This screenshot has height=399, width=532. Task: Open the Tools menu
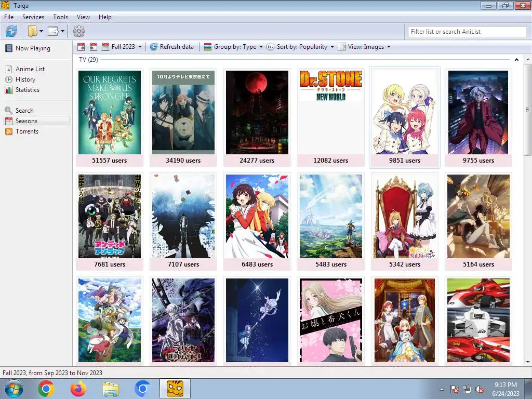point(60,17)
